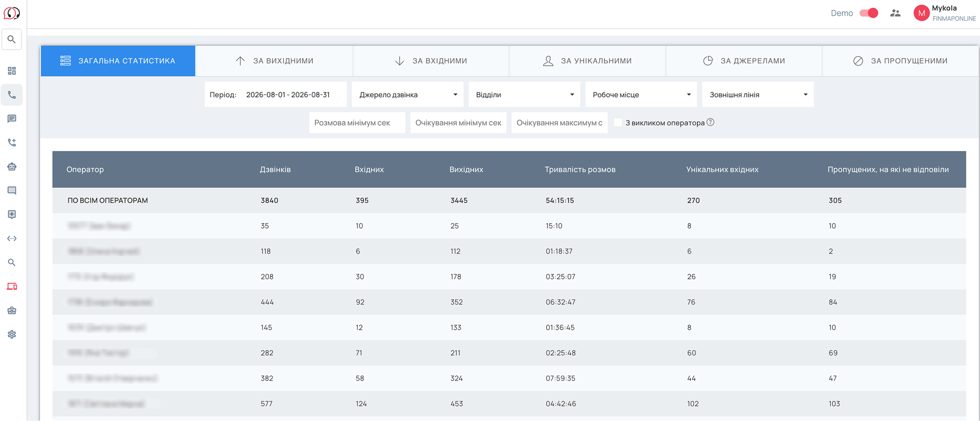Check the 'З викликом оператора' checkbox
980x421 pixels.
pyautogui.click(x=618, y=122)
